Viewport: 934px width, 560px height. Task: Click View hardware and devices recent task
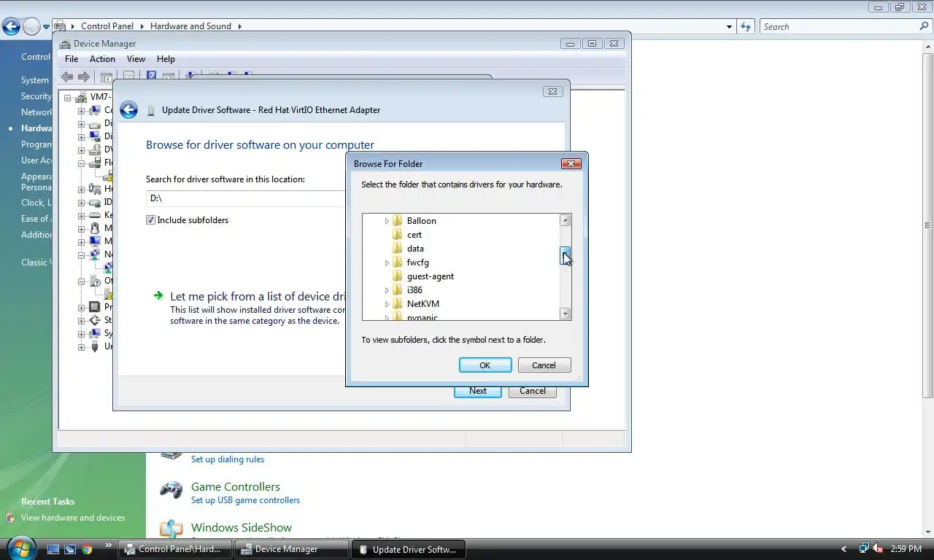[x=73, y=518]
